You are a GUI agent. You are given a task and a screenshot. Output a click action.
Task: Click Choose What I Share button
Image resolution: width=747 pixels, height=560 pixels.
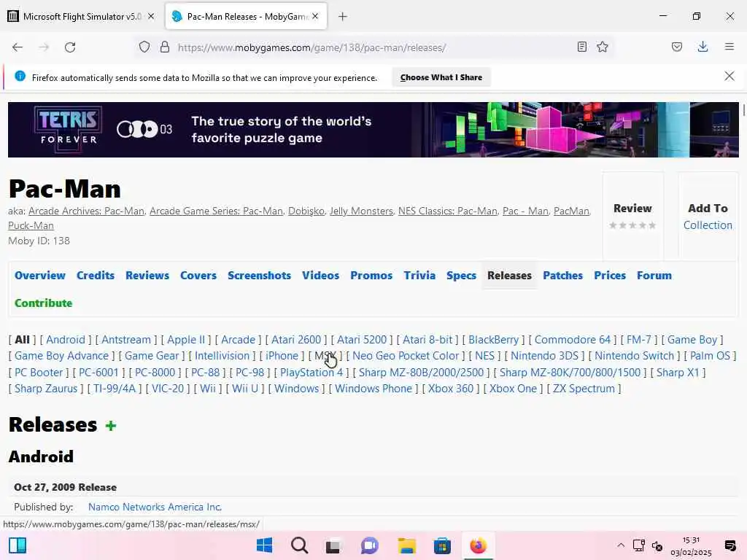point(441,77)
